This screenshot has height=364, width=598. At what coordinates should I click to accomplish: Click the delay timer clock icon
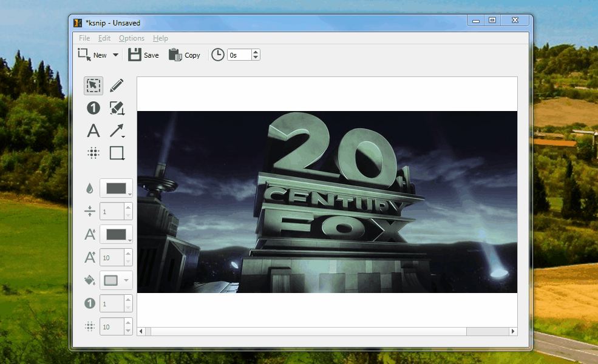point(218,55)
